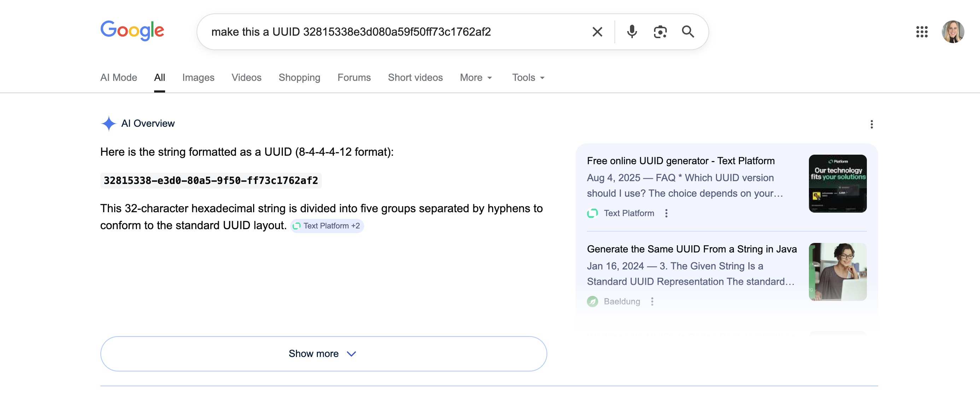The height and width of the screenshot is (399, 980).
Task: Open the Baeldung woman-at-laptop thumbnail
Action: click(x=838, y=272)
